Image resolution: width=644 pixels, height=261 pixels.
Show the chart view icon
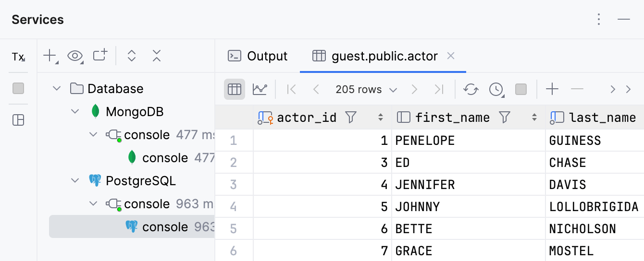point(260,89)
